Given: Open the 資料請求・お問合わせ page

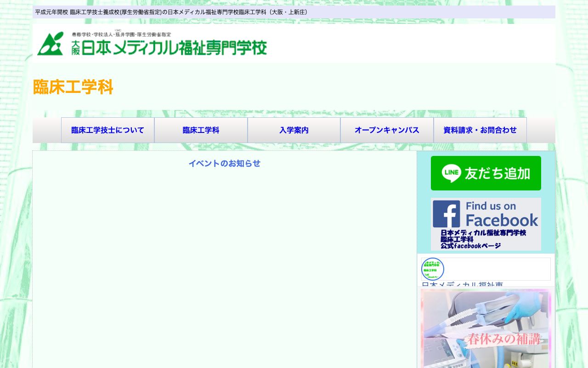Looking at the screenshot, I should coord(480,130).
